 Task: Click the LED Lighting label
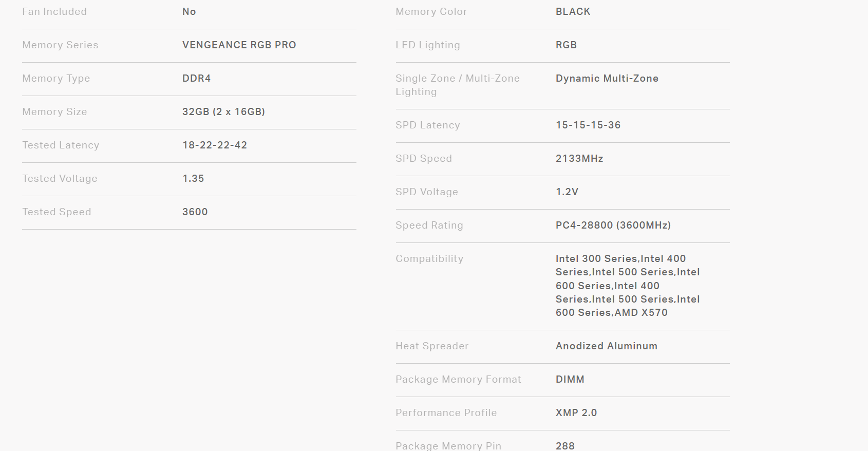click(x=427, y=45)
